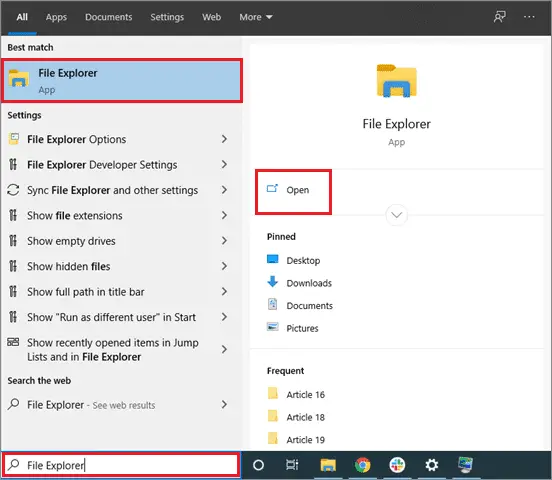Switch to the All tab

[x=22, y=17]
